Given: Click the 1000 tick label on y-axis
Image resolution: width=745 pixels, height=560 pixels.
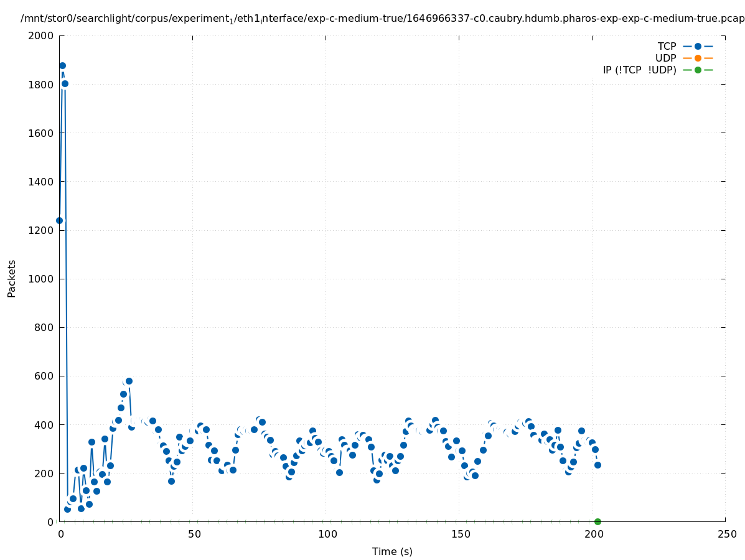Looking at the screenshot, I should point(41,279).
